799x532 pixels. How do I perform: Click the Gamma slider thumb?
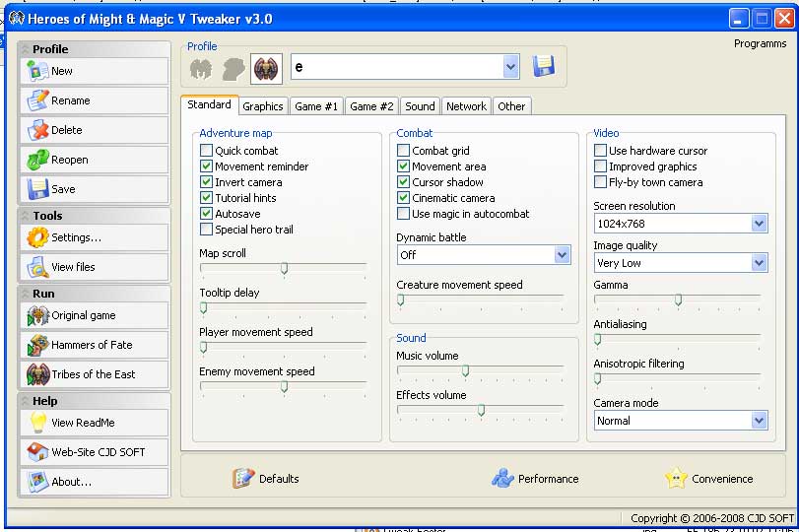point(678,300)
